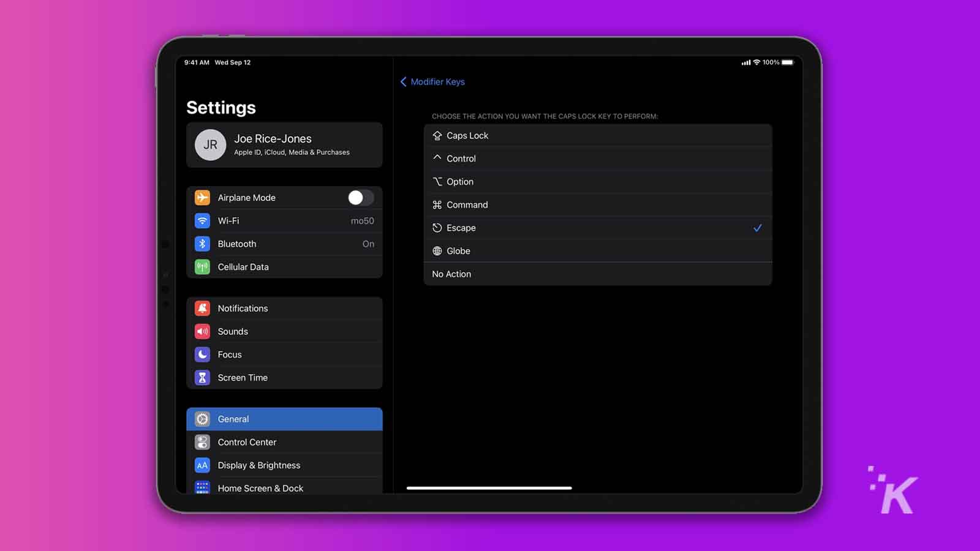Viewport: 980px width, 551px height.
Task: Tap the Escape circular arrow symbol
Action: pyautogui.click(x=437, y=228)
